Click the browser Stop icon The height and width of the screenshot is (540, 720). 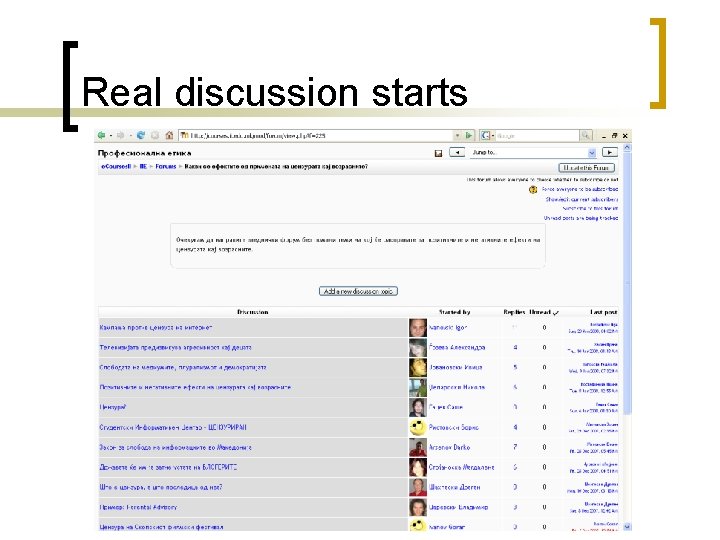click(x=155, y=135)
